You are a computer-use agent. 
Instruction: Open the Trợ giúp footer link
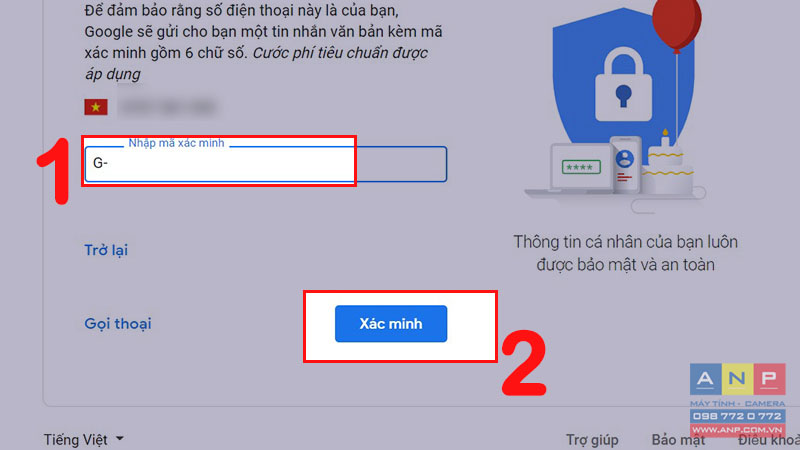coord(592,439)
